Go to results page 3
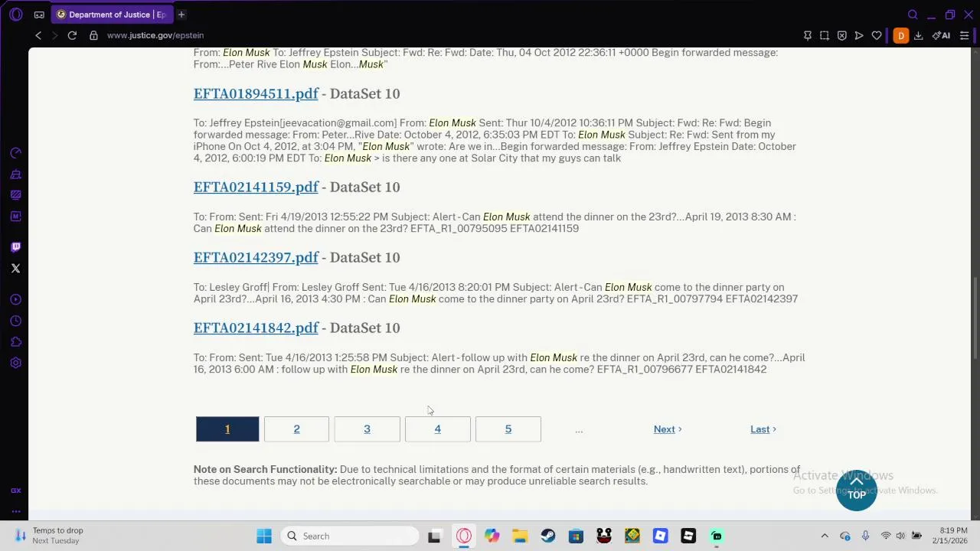The image size is (980, 551). click(367, 429)
